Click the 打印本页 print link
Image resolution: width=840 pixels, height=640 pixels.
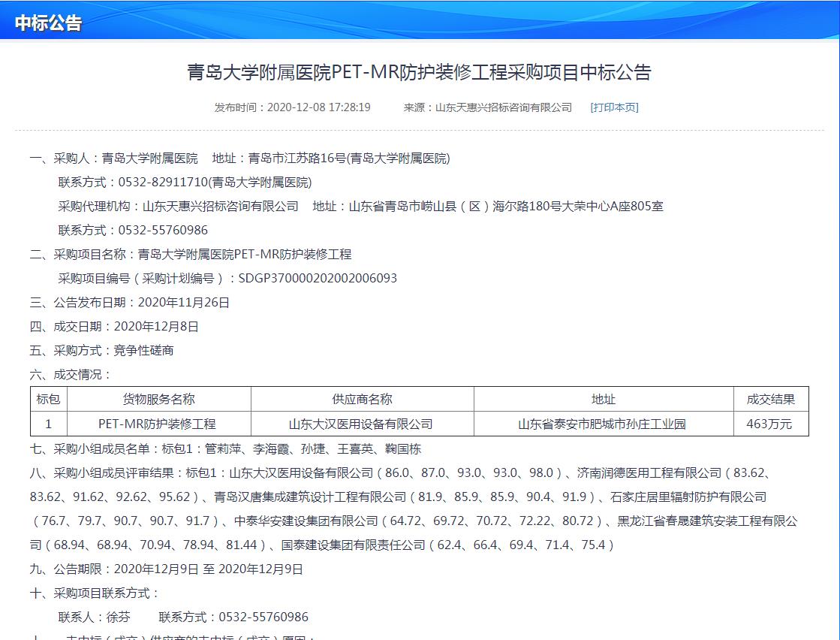point(614,107)
